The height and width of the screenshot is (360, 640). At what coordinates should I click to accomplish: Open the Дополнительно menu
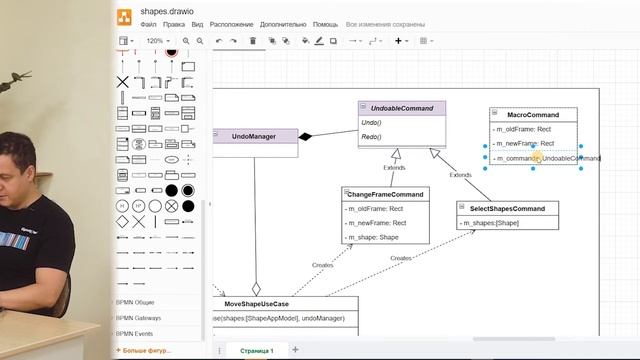(283, 24)
